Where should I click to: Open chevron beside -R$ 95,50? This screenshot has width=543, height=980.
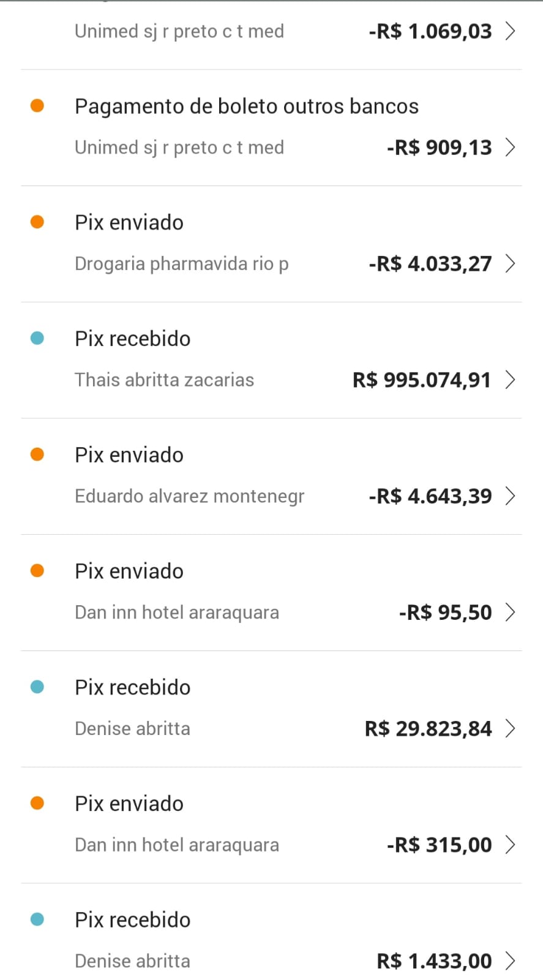click(510, 612)
